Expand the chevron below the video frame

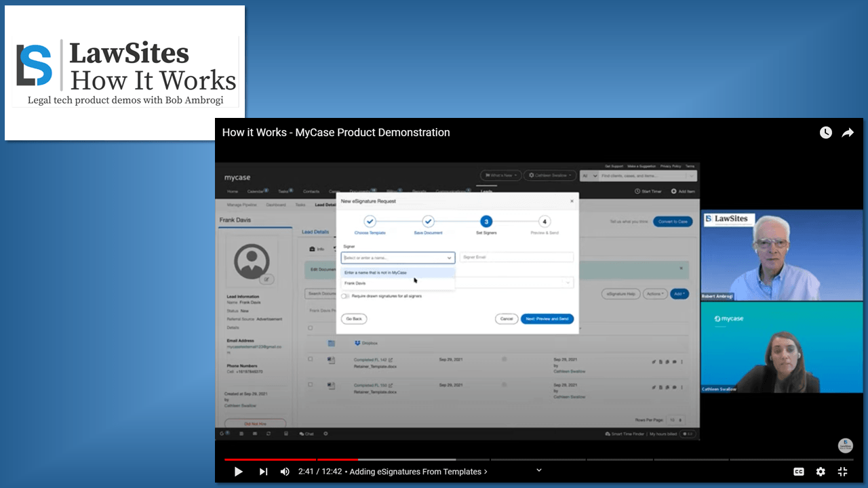539,470
